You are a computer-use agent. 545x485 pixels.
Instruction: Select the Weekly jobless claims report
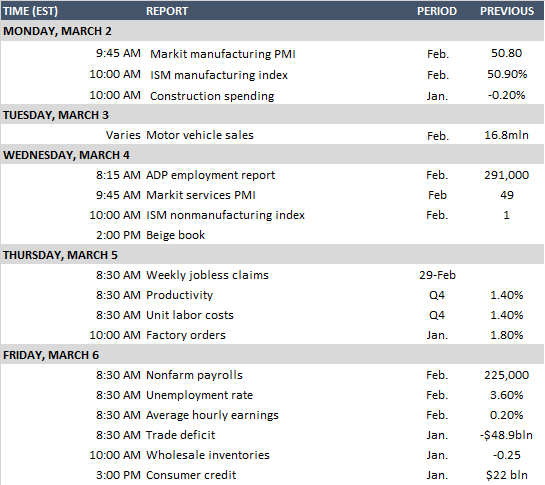208,275
